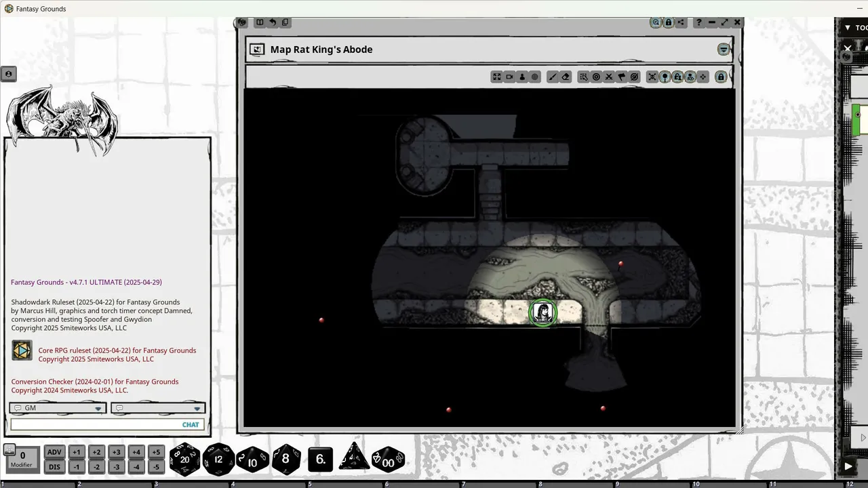Toggle the magnifier zoom button in window title bar
The height and width of the screenshot is (488, 868).
click(x=656, y=22)
